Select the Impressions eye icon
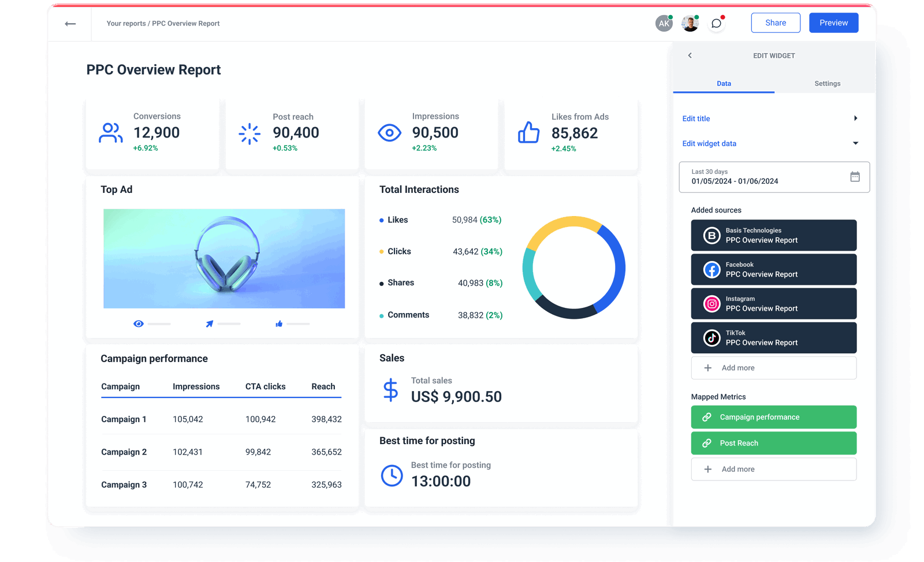Viewport: 924px width, 562px height. coord(390,133)
